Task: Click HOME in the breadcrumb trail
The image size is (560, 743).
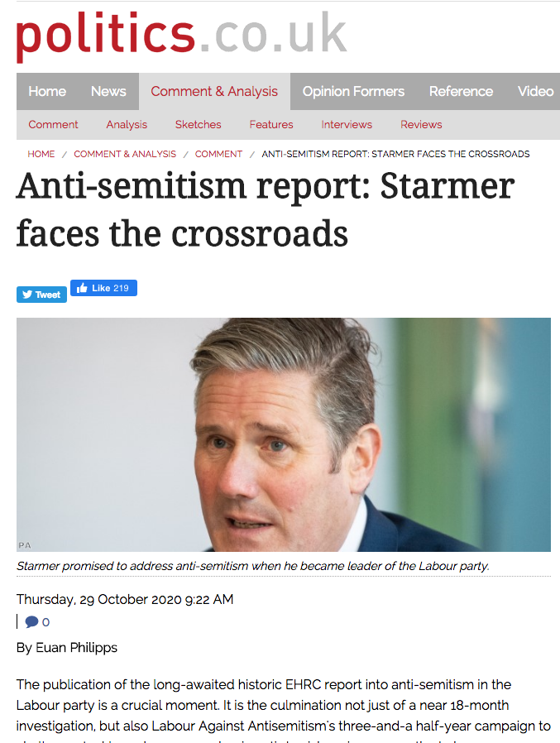Action: pyautogui.click(x=41, y=154)
